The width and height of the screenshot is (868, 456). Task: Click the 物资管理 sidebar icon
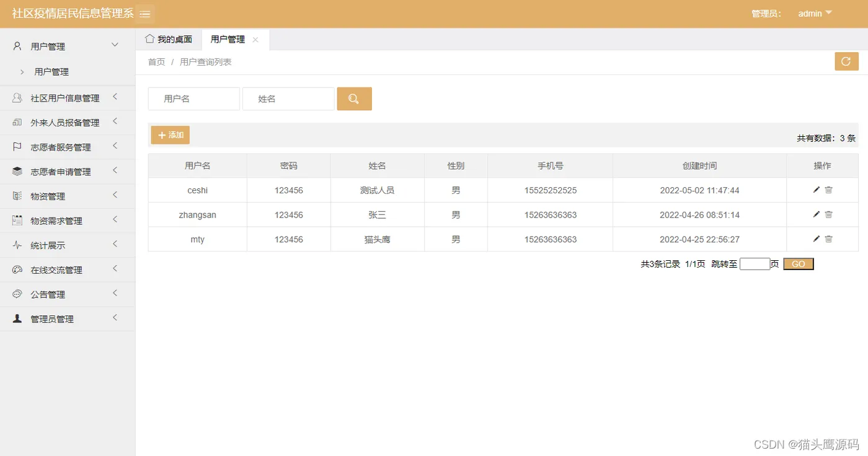pyautogui.click(x=17, y=196)
